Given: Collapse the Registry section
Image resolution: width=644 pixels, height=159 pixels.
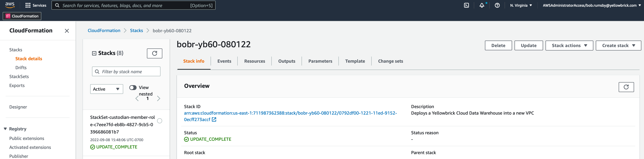Looking at the screenshot, I should pyautogui.click(x=5, y=129).
